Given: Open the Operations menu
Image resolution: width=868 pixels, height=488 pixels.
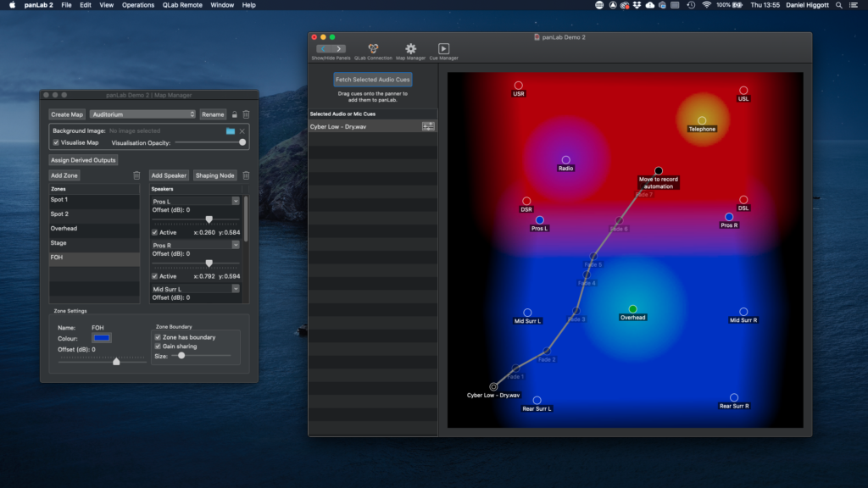Looking at the screenshot, I should pos(138,5).
